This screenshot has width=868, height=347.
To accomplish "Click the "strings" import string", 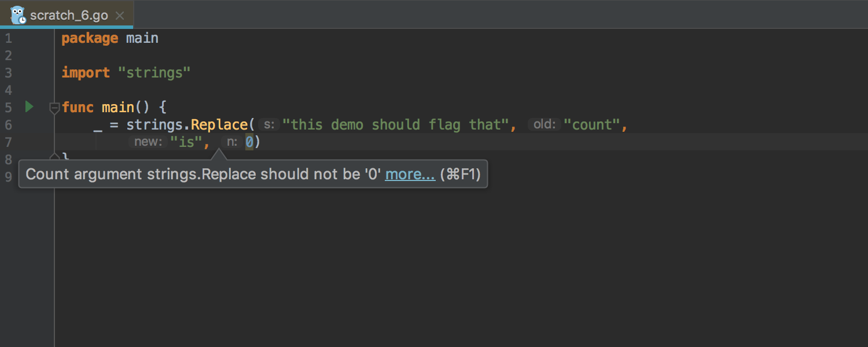I will point(154,73).
